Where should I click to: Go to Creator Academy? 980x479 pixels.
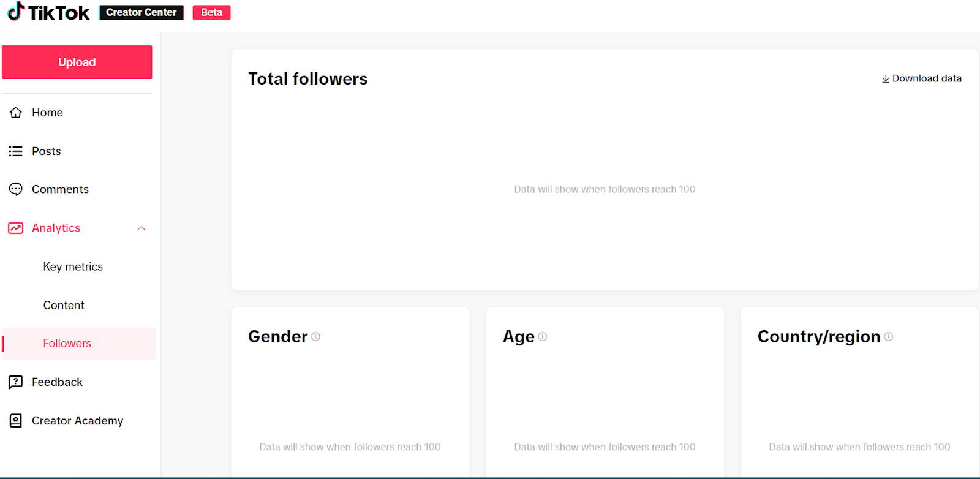[78, 421]
